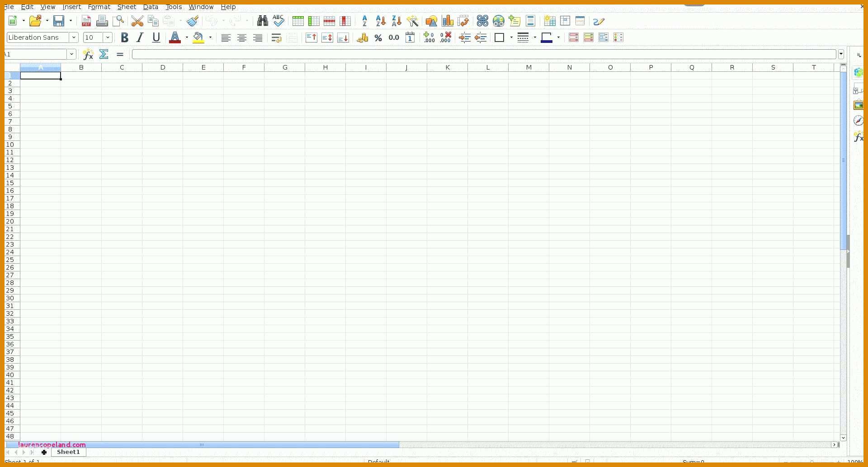868x467 pixels.
Task: Click the New spreadsheet icon
Action: pos(13,21)
